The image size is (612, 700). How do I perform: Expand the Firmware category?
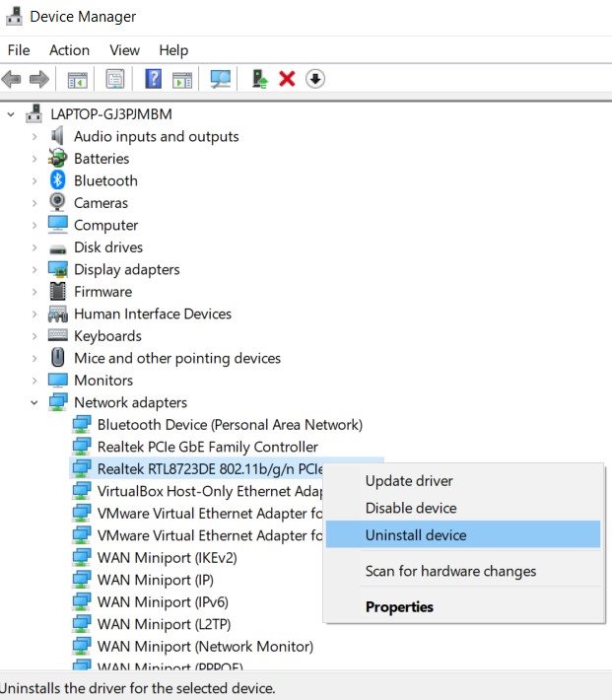point(34,292)
